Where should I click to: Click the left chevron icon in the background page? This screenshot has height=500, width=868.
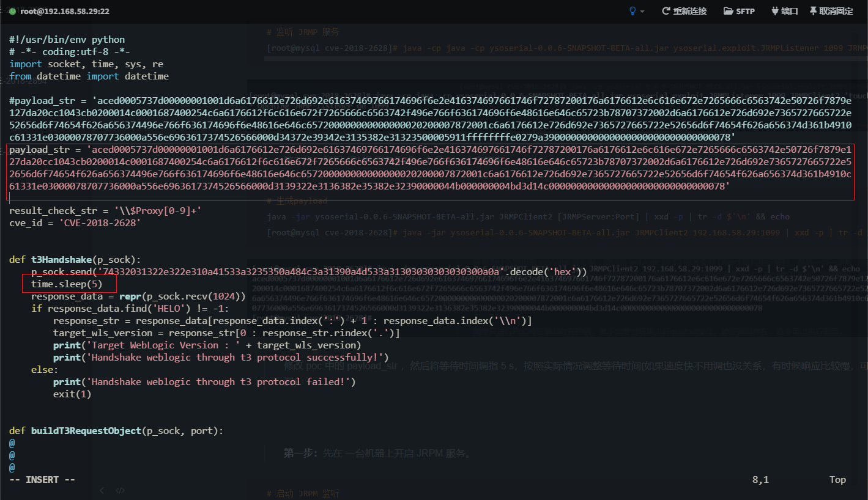(102, 490)
